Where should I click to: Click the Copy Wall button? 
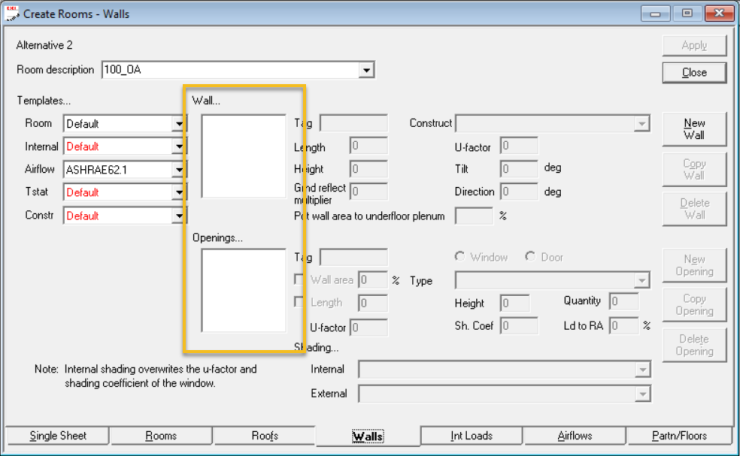(x=694, y=169)
